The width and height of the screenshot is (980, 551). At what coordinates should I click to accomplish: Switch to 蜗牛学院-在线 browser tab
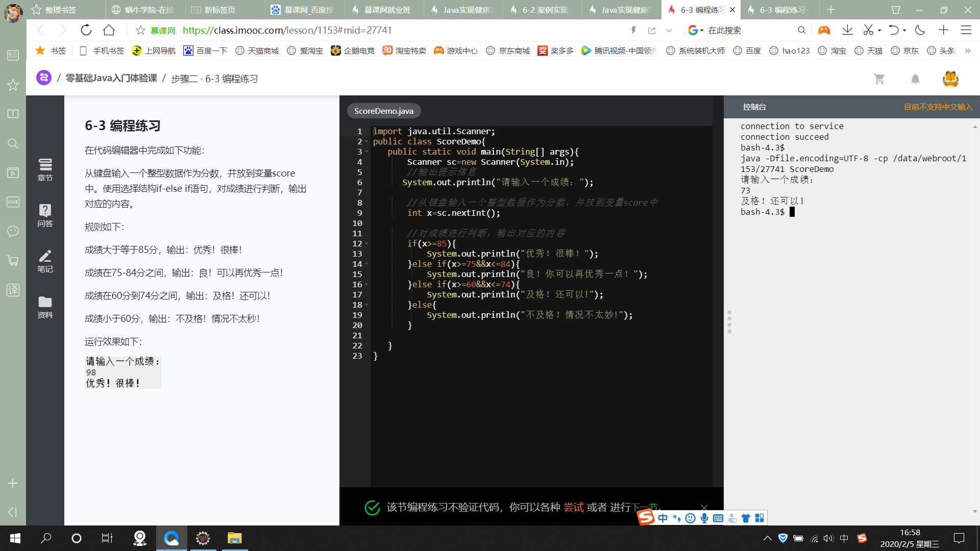[x=144, y=10]
